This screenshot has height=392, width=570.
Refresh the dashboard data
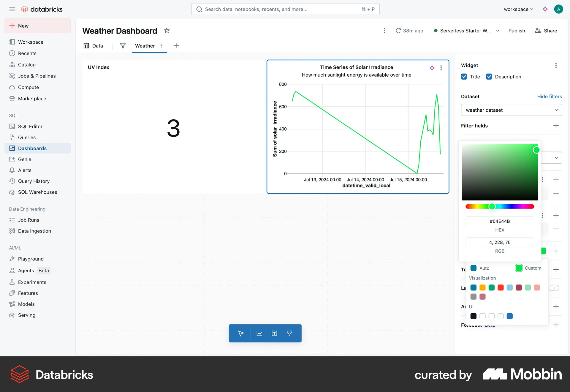click(x=398, y=31)
